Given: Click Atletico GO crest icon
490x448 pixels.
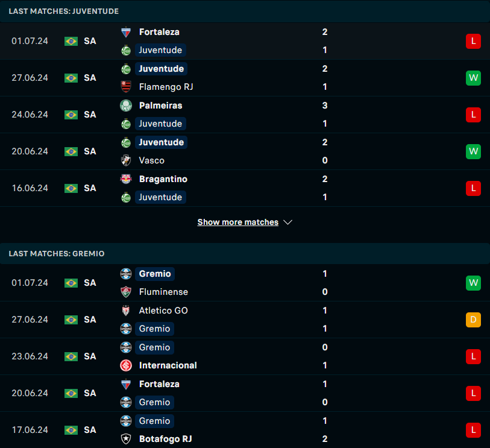Looking at the screenshot, I should 126,311.
